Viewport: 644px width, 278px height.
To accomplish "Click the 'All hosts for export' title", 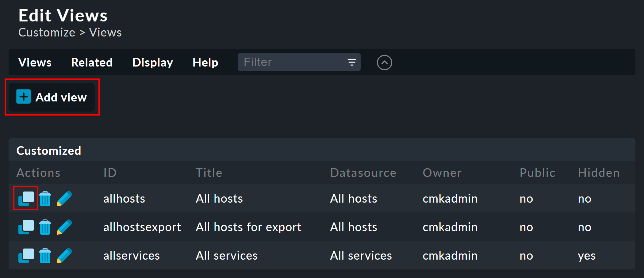I will click(249, 227).
